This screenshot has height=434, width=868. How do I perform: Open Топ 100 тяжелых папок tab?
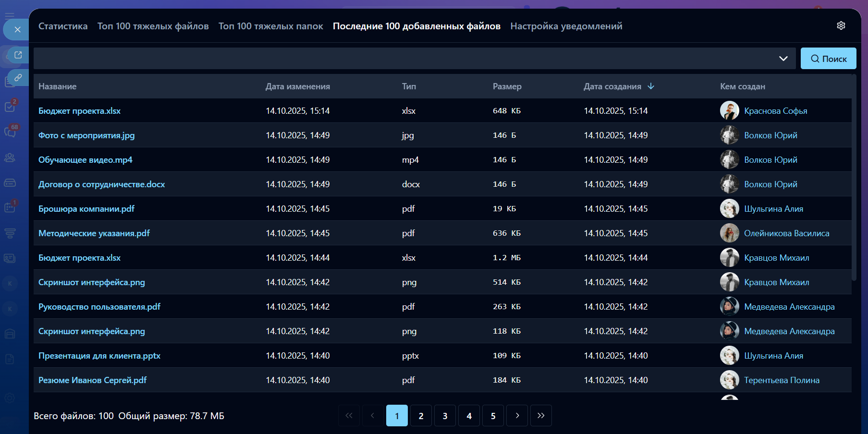[270, 26]
